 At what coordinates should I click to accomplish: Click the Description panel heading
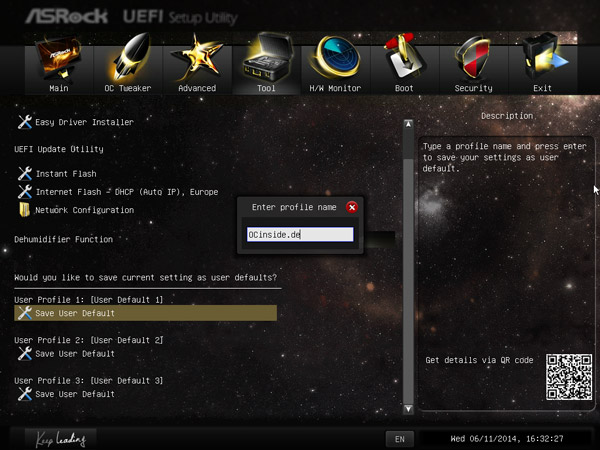[507, 116]
